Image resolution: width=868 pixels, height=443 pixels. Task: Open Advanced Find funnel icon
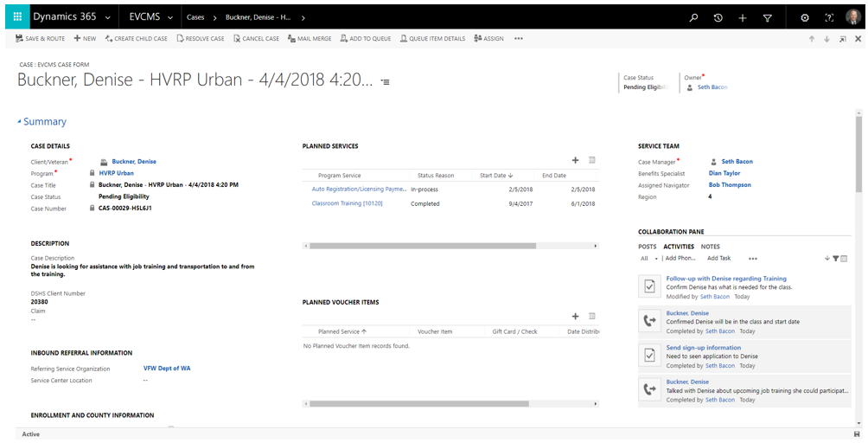767,17
